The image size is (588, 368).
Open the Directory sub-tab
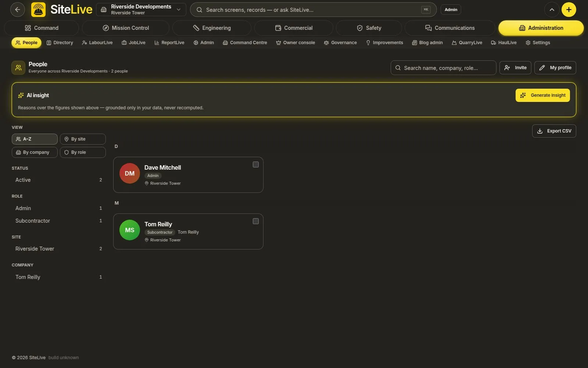60,43
